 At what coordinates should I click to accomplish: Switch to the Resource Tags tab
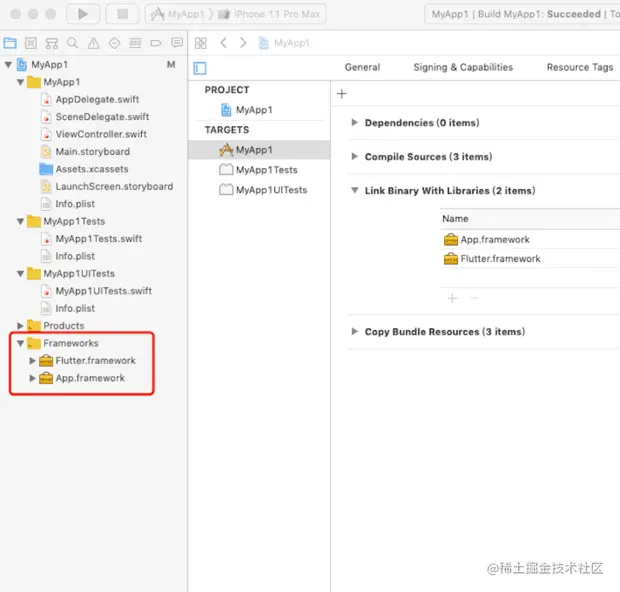point(580,67)
